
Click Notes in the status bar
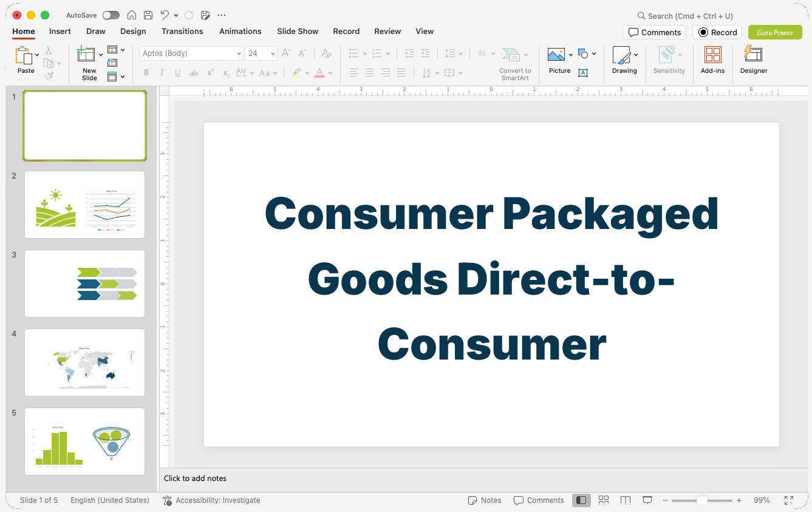pyautogui.click(x=485, y=500)
